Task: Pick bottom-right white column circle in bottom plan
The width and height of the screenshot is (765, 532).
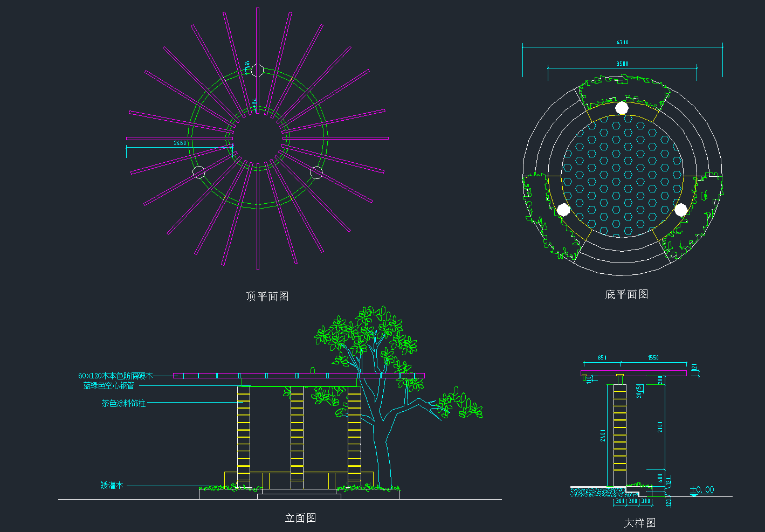Action: (x=681, y=210)
